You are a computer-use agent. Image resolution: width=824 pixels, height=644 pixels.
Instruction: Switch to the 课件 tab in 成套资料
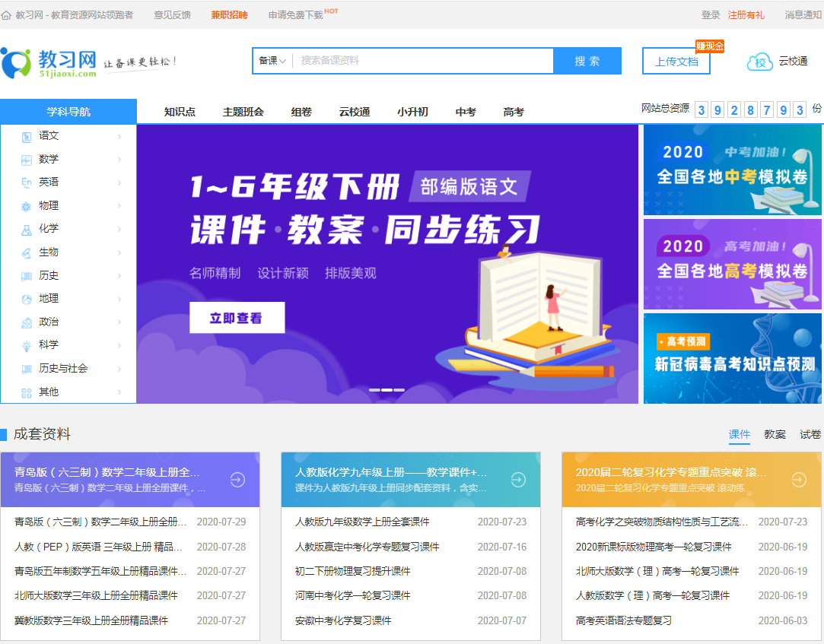(740, 434)
